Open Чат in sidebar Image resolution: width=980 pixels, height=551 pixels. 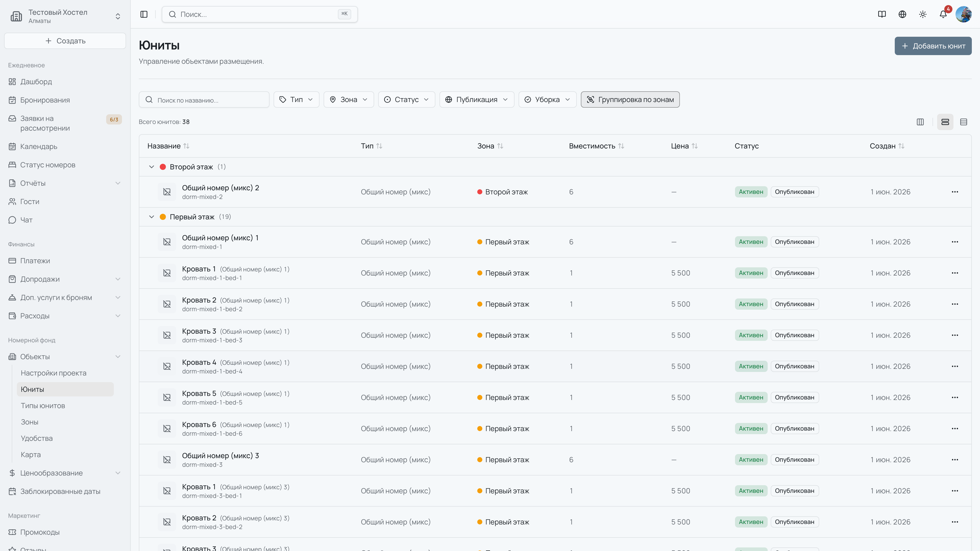pos(65,220)
